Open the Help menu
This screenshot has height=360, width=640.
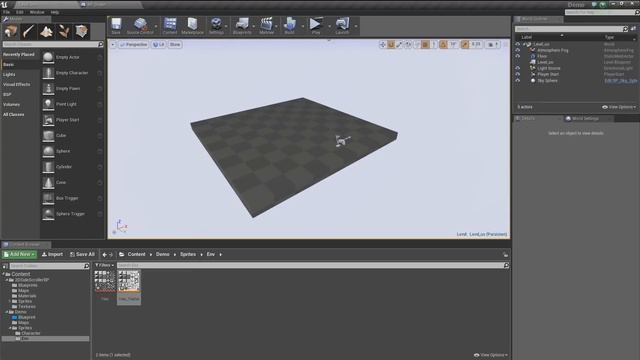click(55, 12)
